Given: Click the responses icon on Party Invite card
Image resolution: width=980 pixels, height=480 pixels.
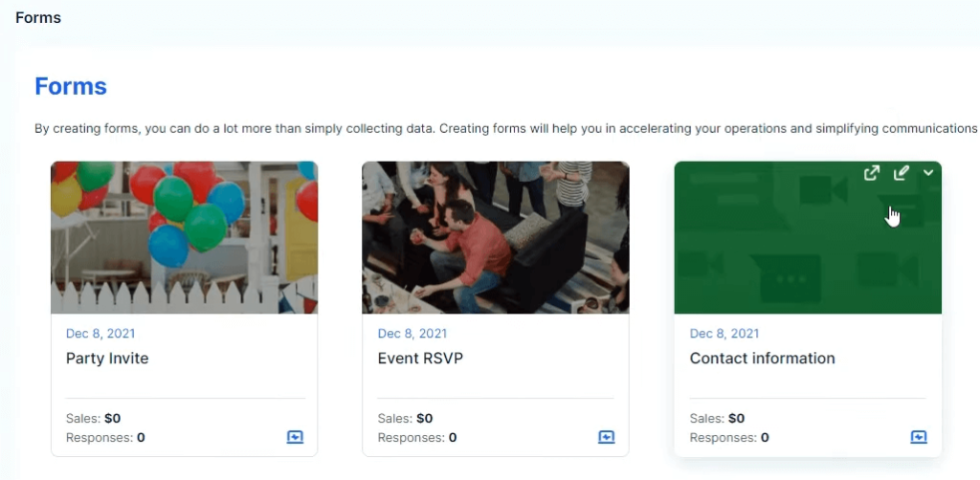Looking at the screenshot, I should tap(295, 437).
